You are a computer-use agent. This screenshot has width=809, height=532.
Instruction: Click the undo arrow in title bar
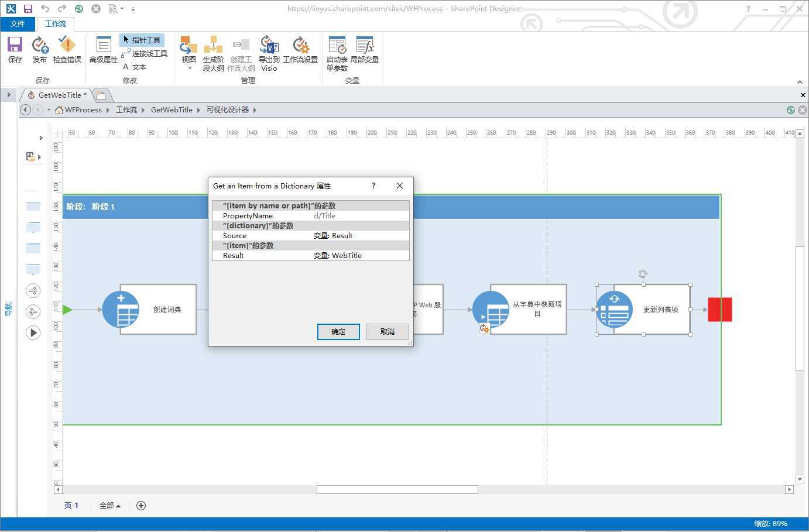(x=45, y=9)
